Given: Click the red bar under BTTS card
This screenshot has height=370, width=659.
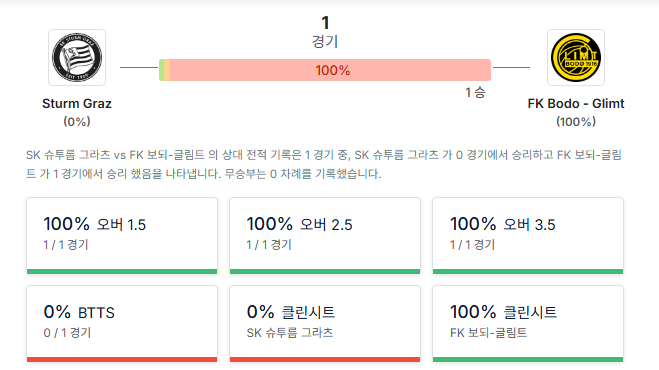Looking at the screenshot, I should click(x=122, y=359).
